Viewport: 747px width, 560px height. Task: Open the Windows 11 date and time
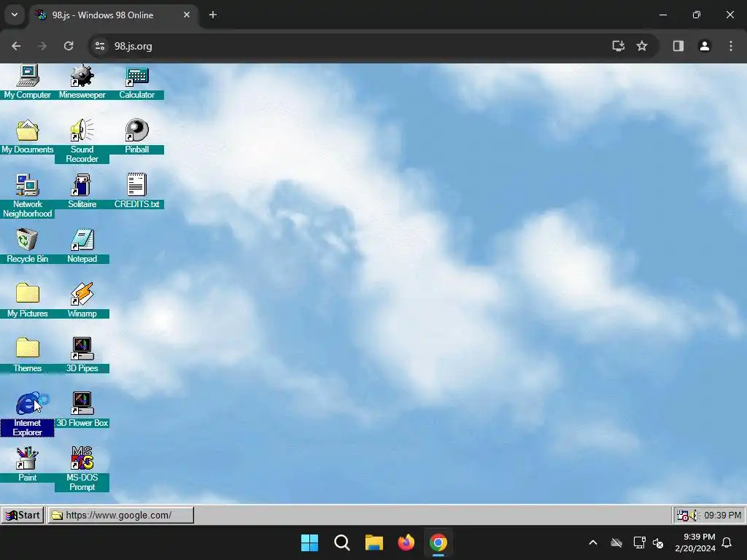tap(695, 542)
